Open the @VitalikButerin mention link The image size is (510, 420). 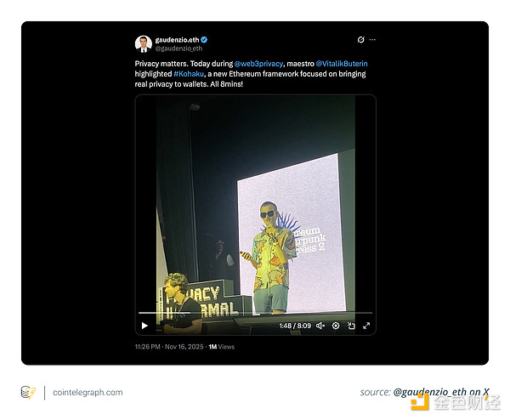(x=343, y=64)
